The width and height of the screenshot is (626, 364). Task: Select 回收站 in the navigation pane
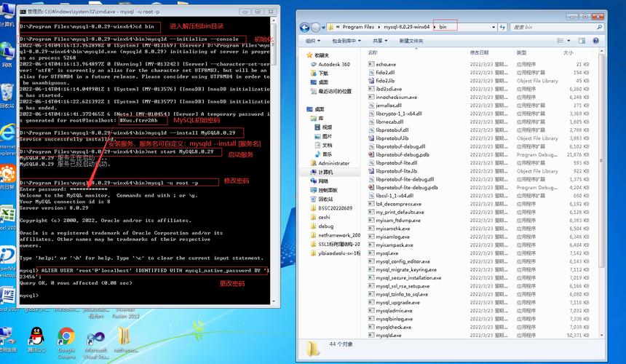click(325, 199)
